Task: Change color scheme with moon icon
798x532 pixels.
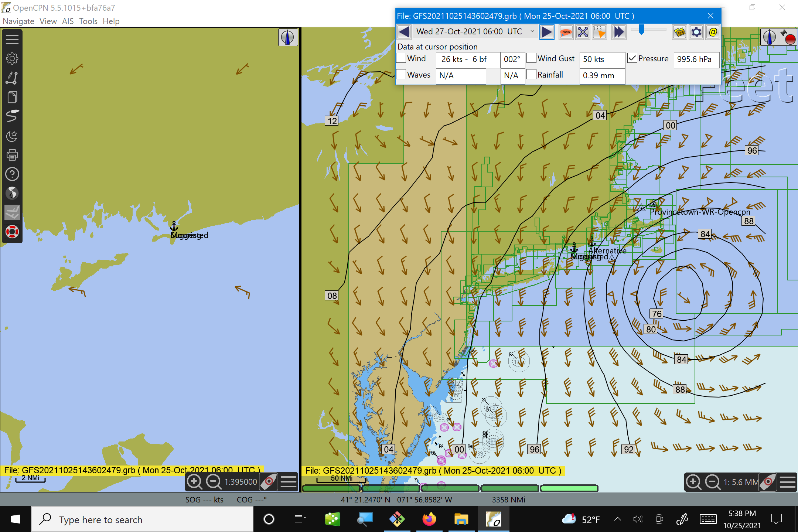Action: pyautogui.click(x=12, y=136)
